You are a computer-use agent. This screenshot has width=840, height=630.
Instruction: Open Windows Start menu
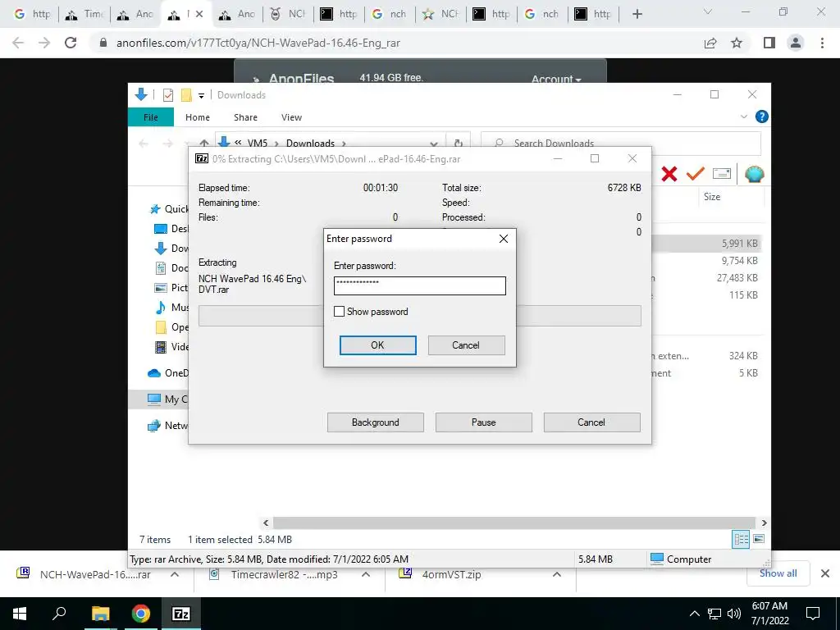click(20, 614)
